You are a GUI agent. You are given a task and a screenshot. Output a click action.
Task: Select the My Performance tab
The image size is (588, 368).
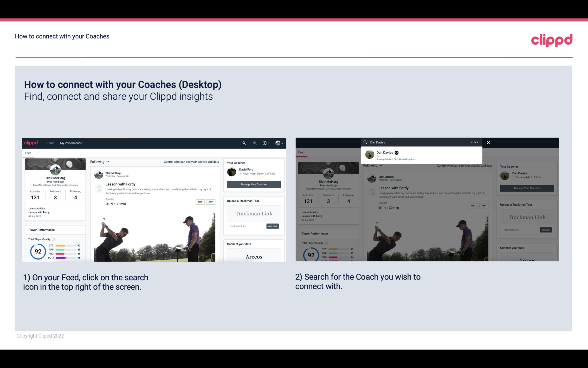point(71,143)
